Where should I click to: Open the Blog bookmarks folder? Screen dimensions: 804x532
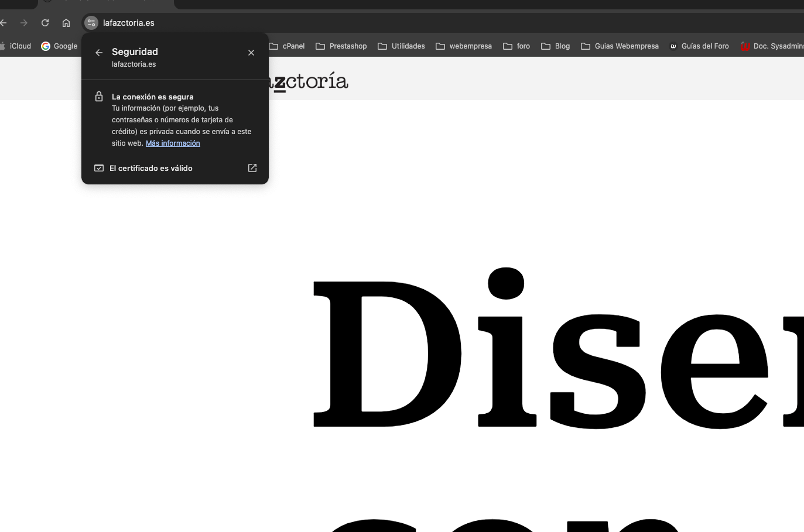(556, 46)
